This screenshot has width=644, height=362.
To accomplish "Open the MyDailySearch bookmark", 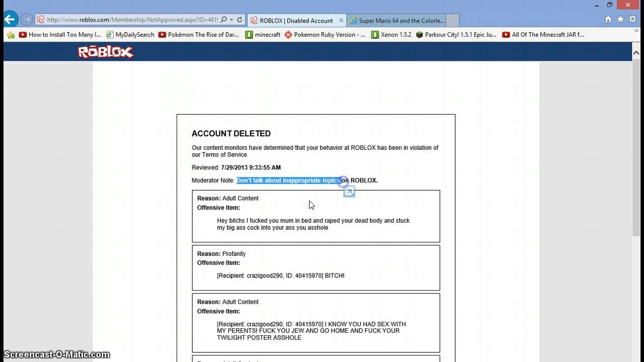I will tap(130, 35).
